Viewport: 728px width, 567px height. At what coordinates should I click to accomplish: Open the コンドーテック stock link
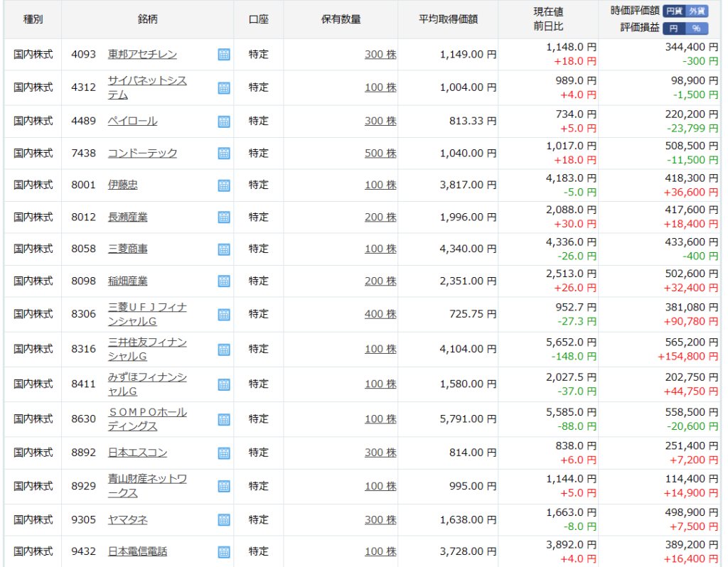pos(142,153)
